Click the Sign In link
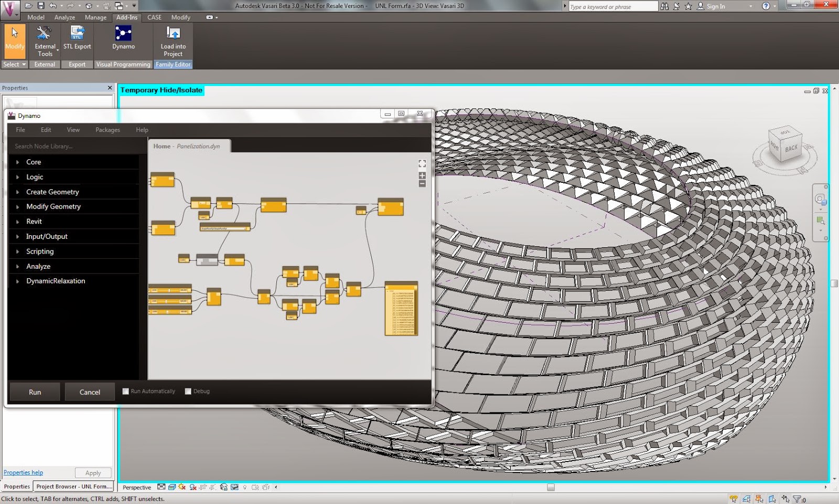839x504 pixels. point(716,6)
